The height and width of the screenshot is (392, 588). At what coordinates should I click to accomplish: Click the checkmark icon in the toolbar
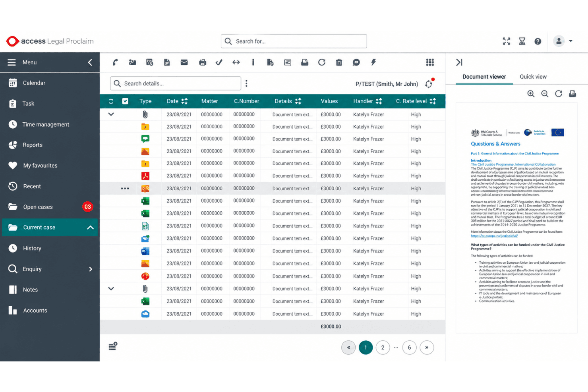tap(219, 62)
